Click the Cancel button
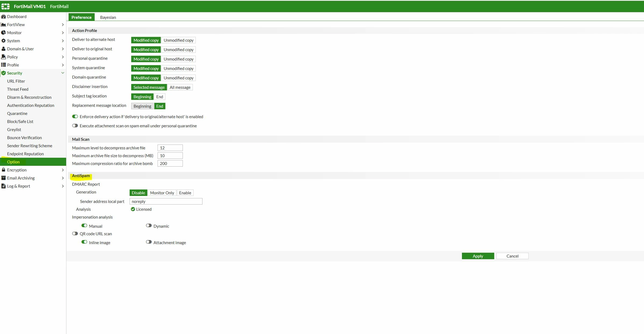 pos(512,256)
